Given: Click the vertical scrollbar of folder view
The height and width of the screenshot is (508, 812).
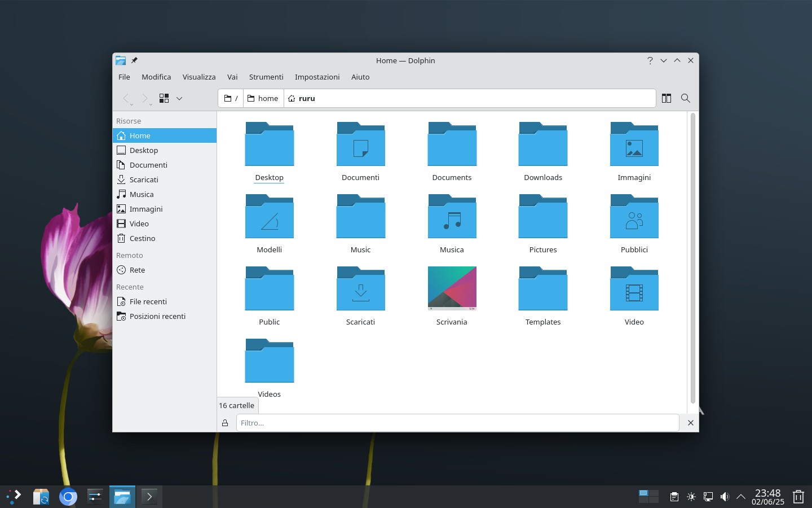Looking at the screenshot, I should 693,257.
